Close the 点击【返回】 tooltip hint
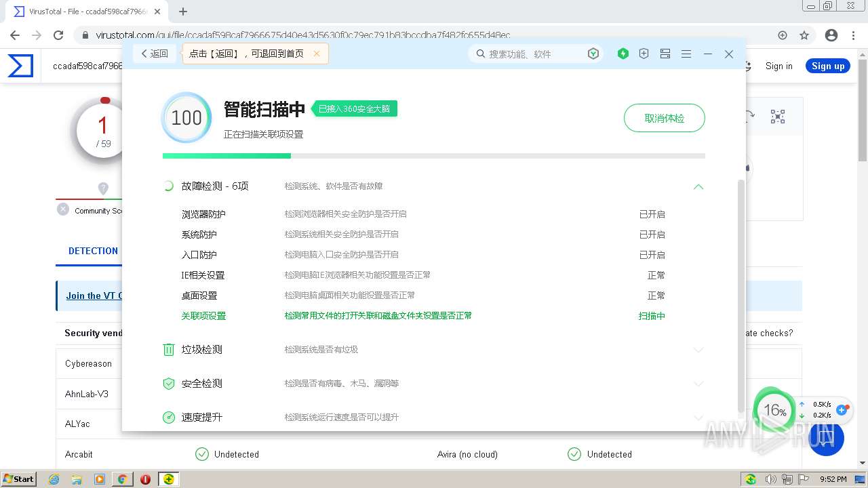868x488 pixels. pos(317,54)
